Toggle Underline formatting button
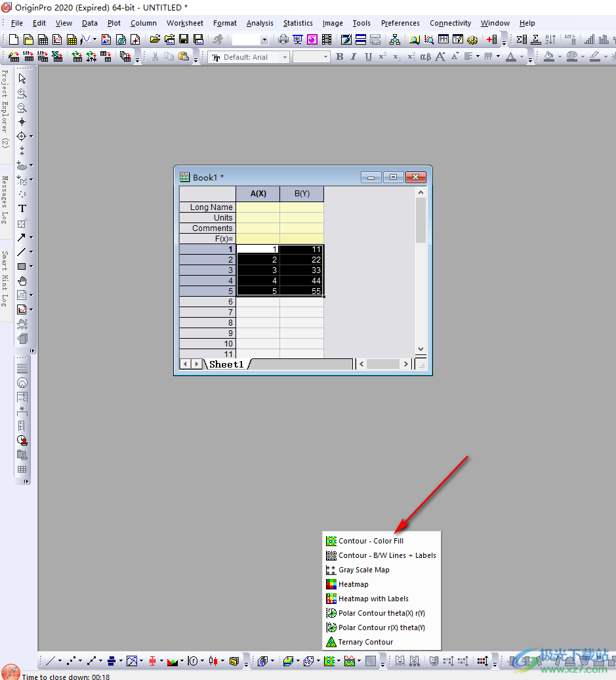Image resolution: width=616 pixels, height=680 pixels. click(x=368, y=57)
